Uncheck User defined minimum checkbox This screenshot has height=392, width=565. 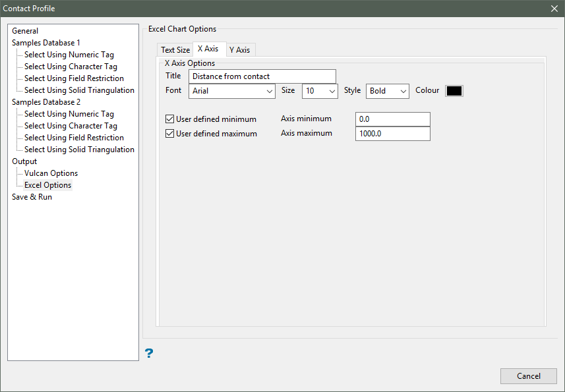[x=170, y=119]
